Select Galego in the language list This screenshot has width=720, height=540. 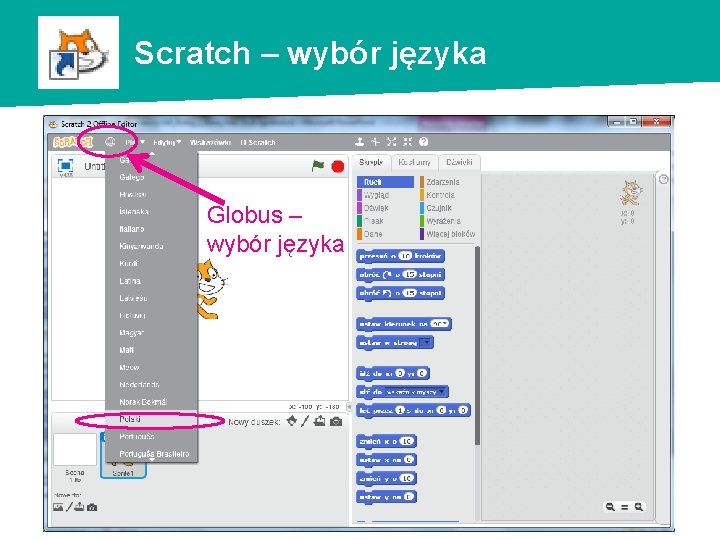[x=152, y=177]
